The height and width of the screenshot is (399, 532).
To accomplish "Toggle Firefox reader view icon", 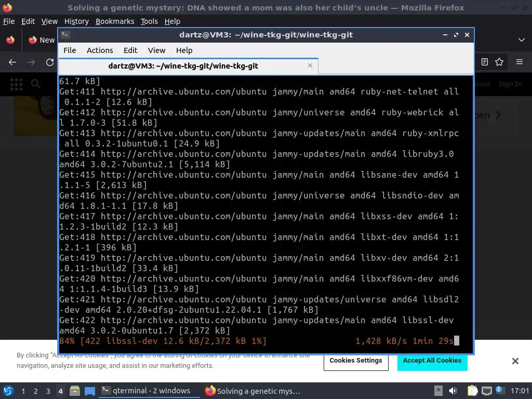I will tap(485, 62).
